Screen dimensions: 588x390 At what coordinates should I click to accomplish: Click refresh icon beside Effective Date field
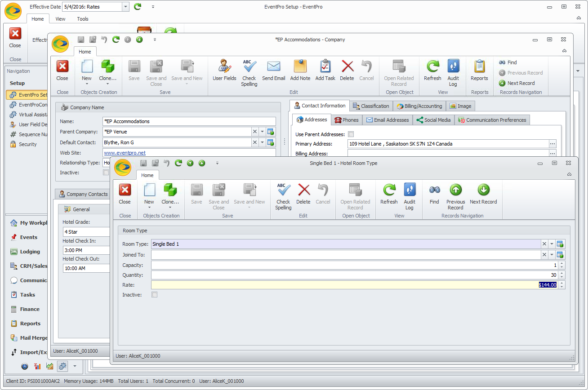coord(138,7)
